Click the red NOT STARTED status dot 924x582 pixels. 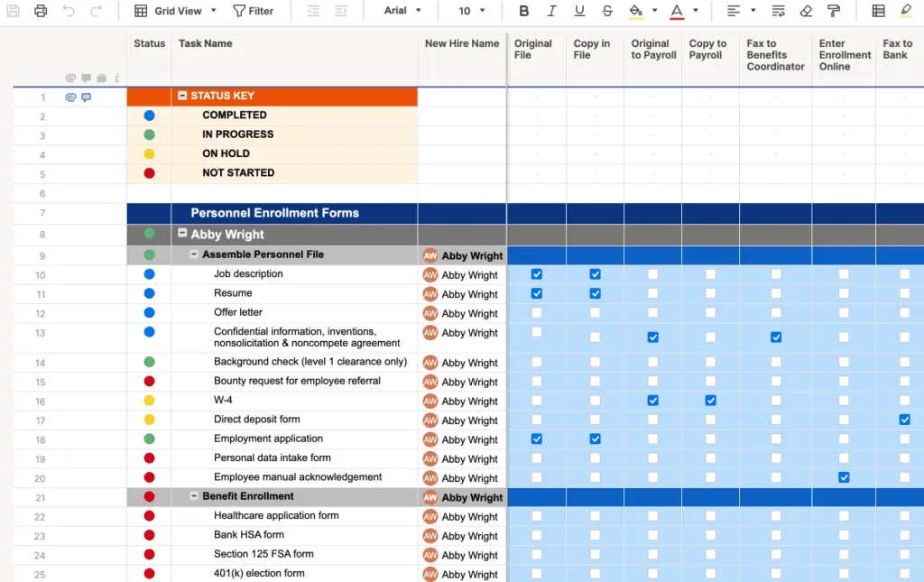click(x=149, y=173)
